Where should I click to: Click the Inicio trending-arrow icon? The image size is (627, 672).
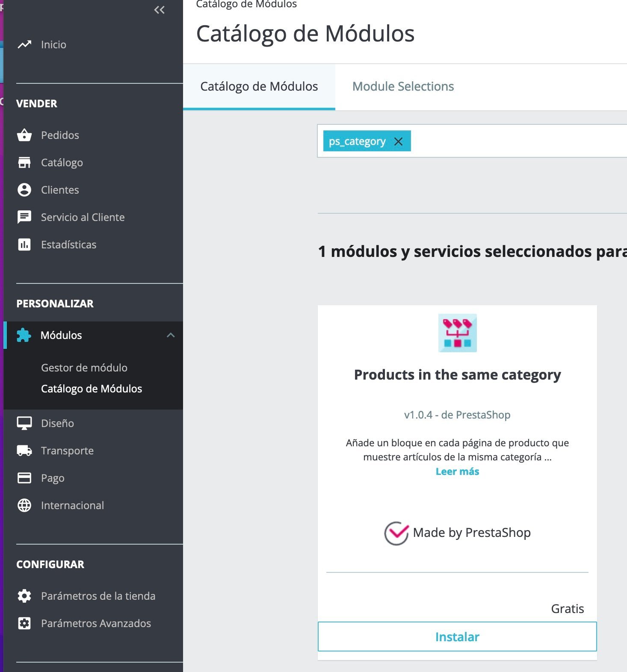coord(24,44)
